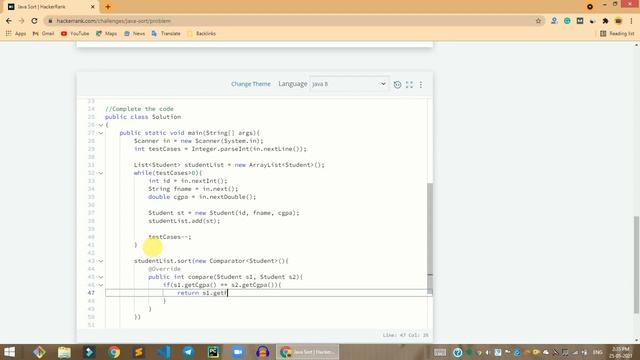Click the Change Theme link
The width and height of the screenshot is (640, 360).
251,84
